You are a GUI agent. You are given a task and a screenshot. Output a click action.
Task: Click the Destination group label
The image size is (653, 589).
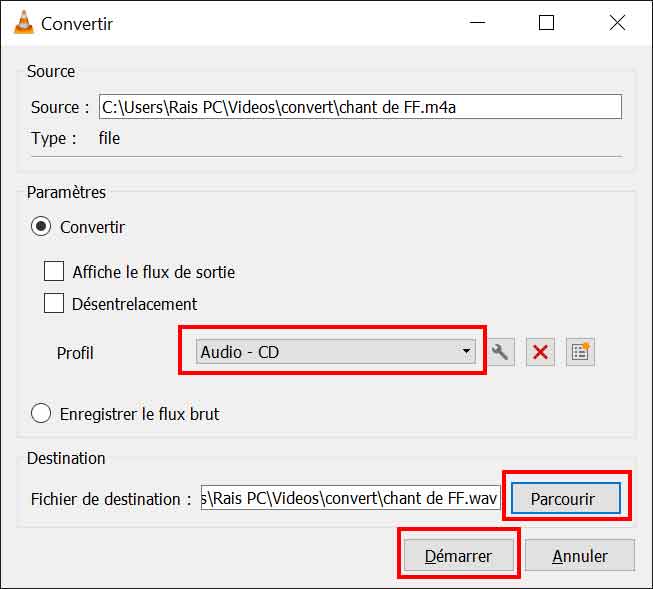66,458
